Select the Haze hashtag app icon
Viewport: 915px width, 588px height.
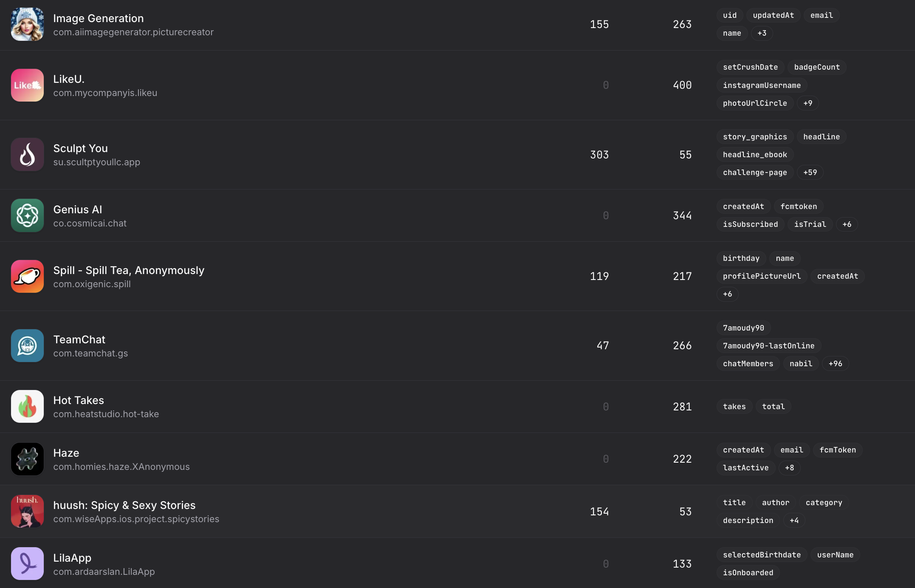click(27, 459)
